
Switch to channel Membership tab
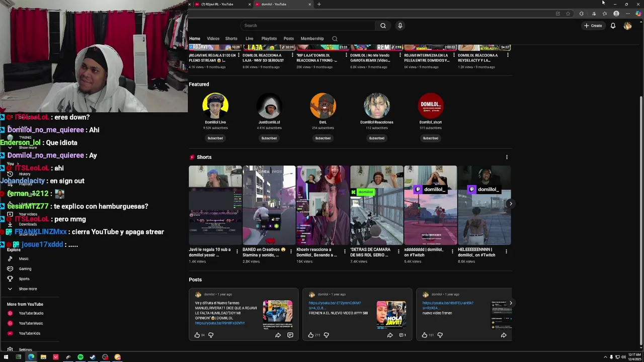312,39
